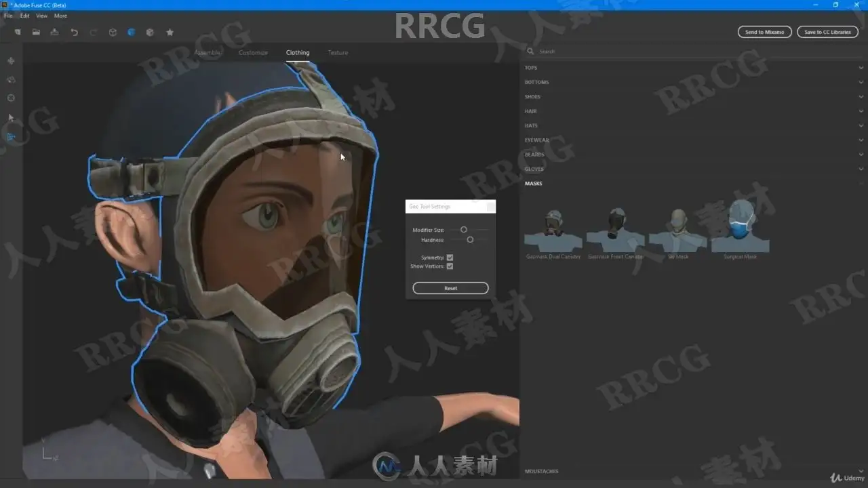Image resolution: width=868 pixels, height=488 pixels.
Task: Select the solid cube display icon
Action: [x=150, y=32]
